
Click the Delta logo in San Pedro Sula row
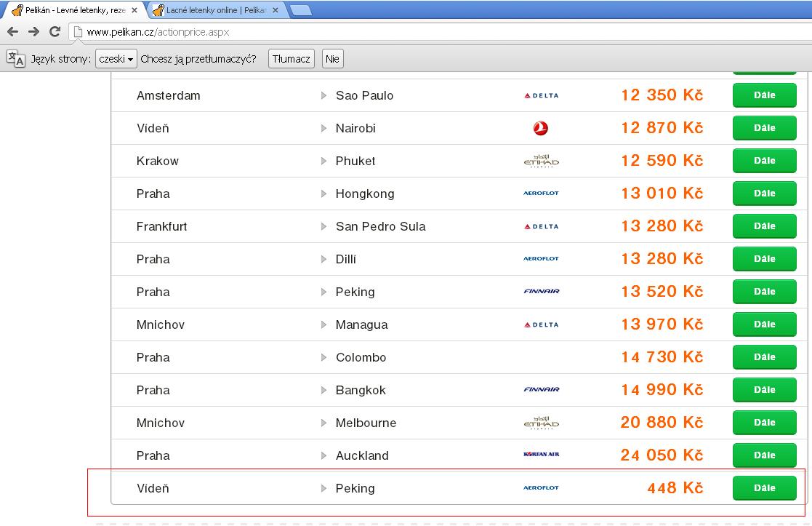(x=541, y=226)
